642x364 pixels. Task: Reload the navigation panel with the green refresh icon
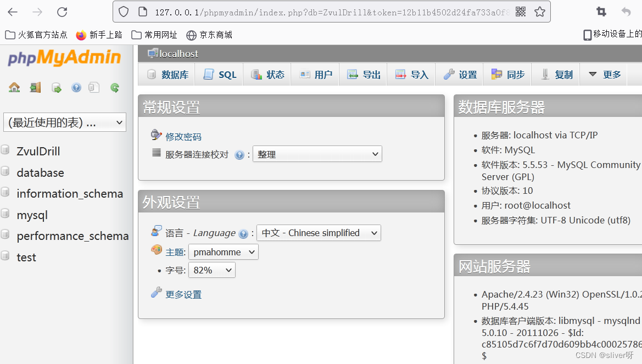click(114, 87)
